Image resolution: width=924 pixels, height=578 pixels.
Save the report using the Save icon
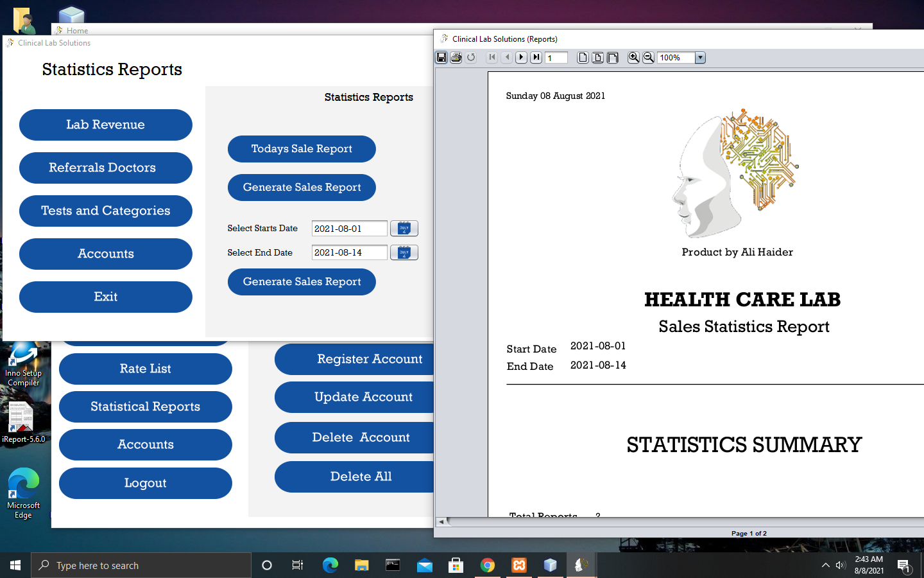click(x=441, y=57)
